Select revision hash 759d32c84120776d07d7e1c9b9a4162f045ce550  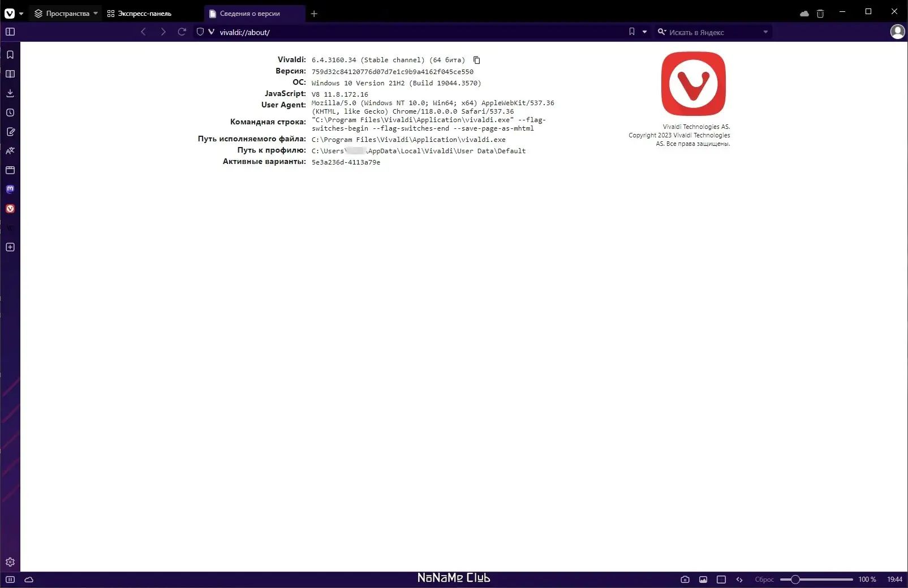point(393,72)
